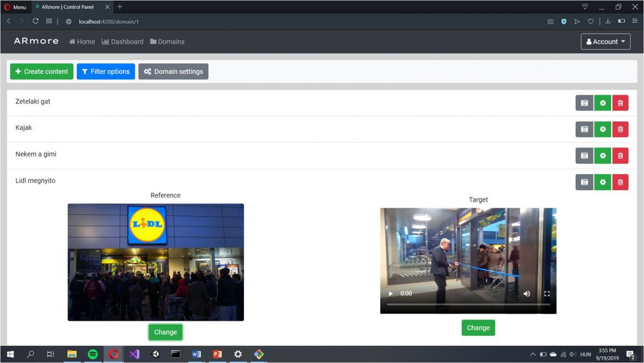Delete the Nekem a gimi content
This screenshot has width=644, height=363.
point(620,156)
